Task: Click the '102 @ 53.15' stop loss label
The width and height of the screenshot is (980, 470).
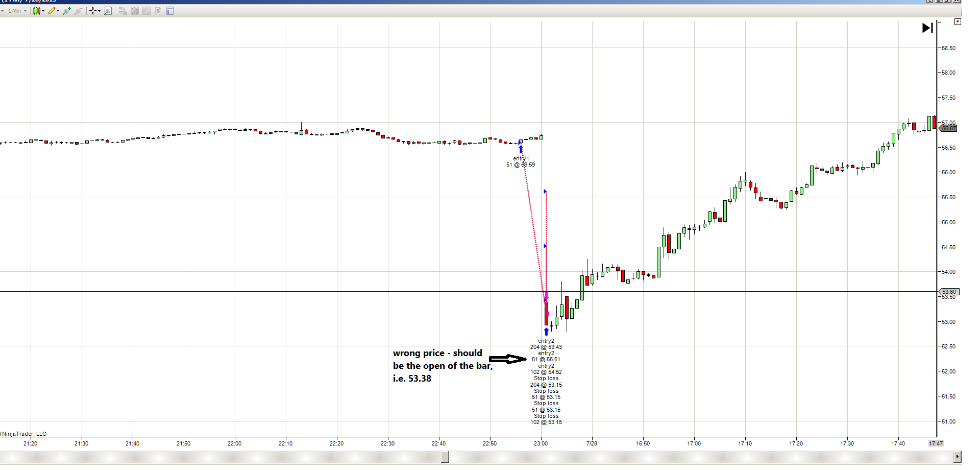Action: [546, 422]
